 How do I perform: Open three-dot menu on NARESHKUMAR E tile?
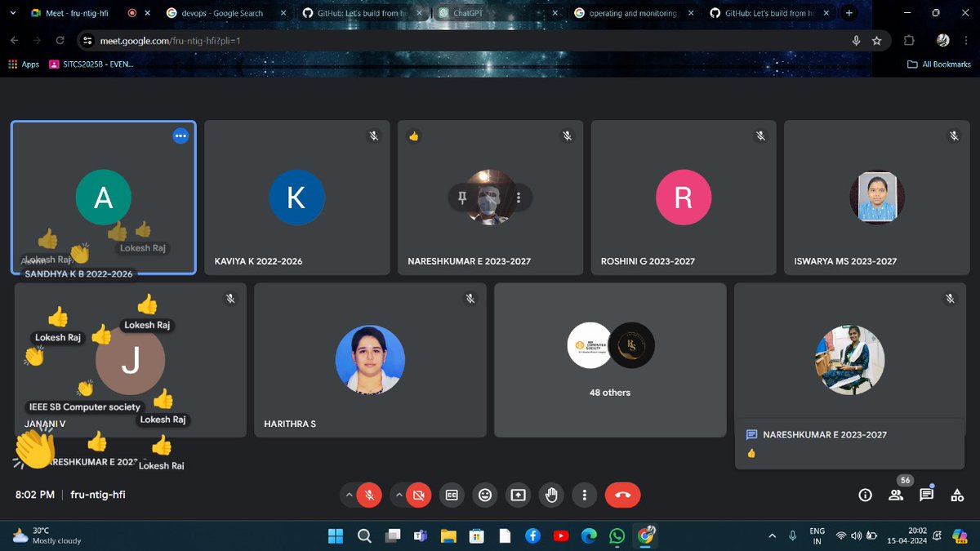[519, 197]
